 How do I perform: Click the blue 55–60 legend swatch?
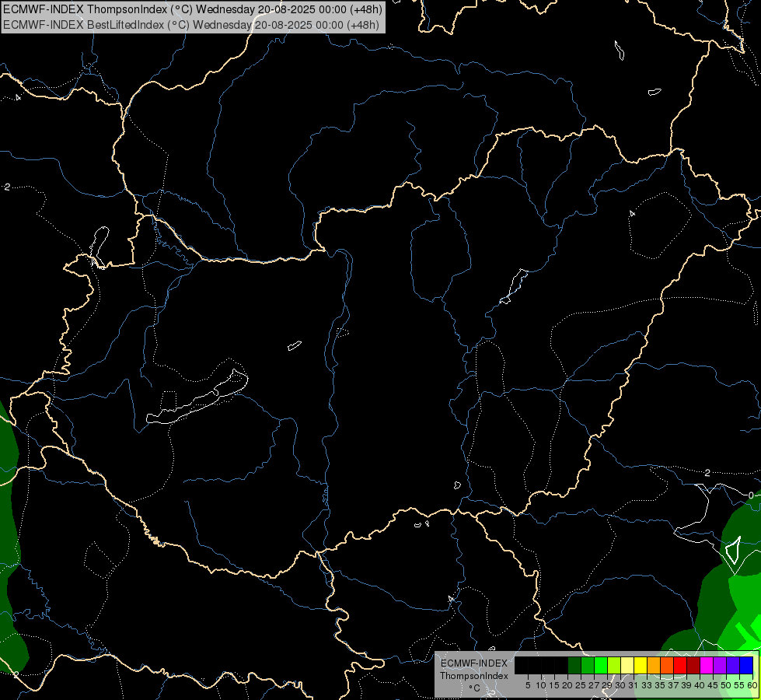click(x=746, y=666)
